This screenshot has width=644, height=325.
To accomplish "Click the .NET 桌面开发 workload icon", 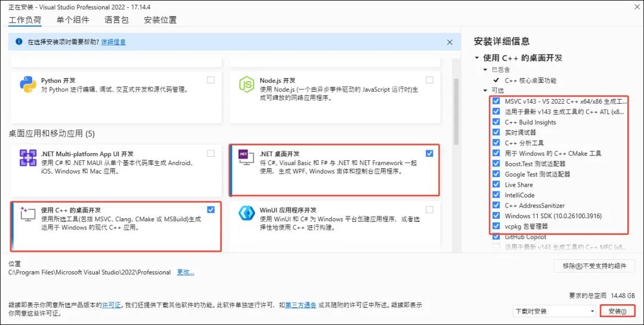I will point(246,158).
